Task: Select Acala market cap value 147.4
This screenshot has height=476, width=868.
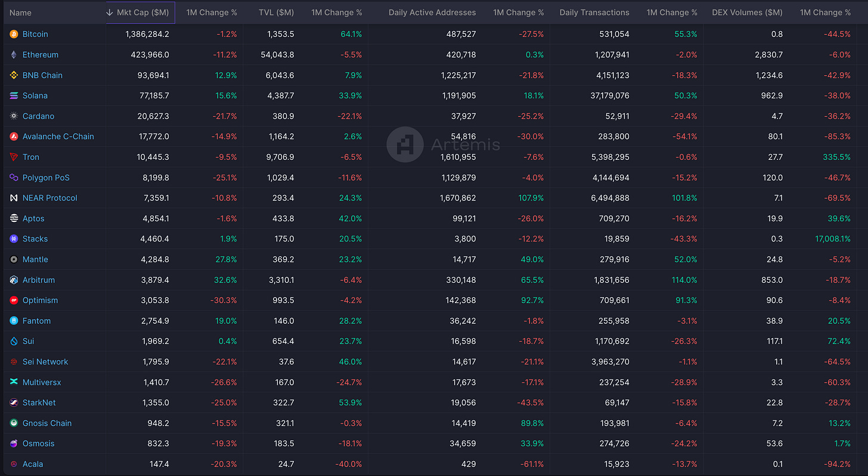Action: 158,464
